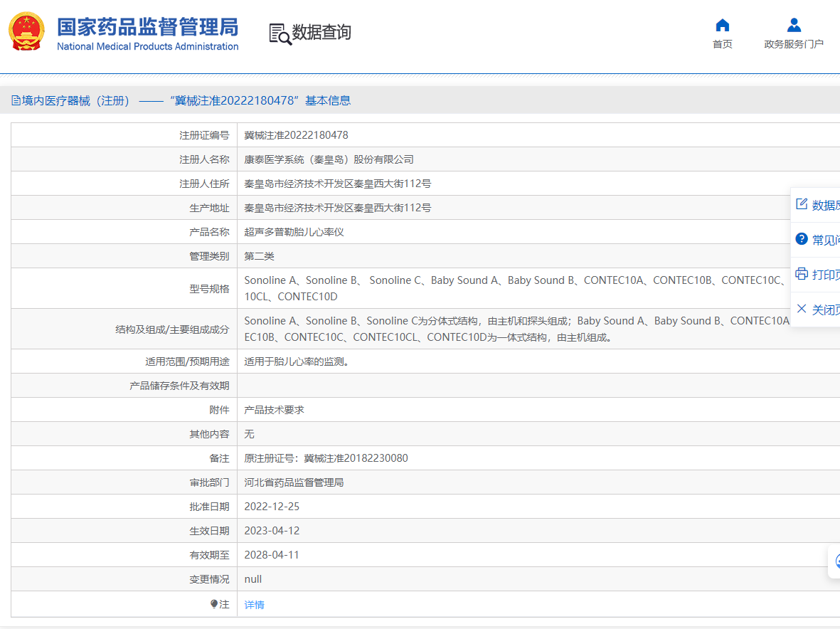
Task: Click 适用范围/预期用途 row label
Action: 187,361
